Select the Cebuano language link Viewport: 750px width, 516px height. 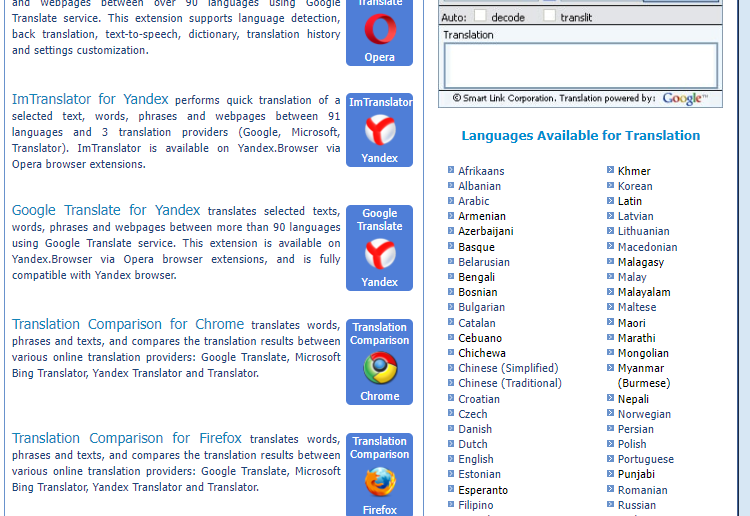480,338
